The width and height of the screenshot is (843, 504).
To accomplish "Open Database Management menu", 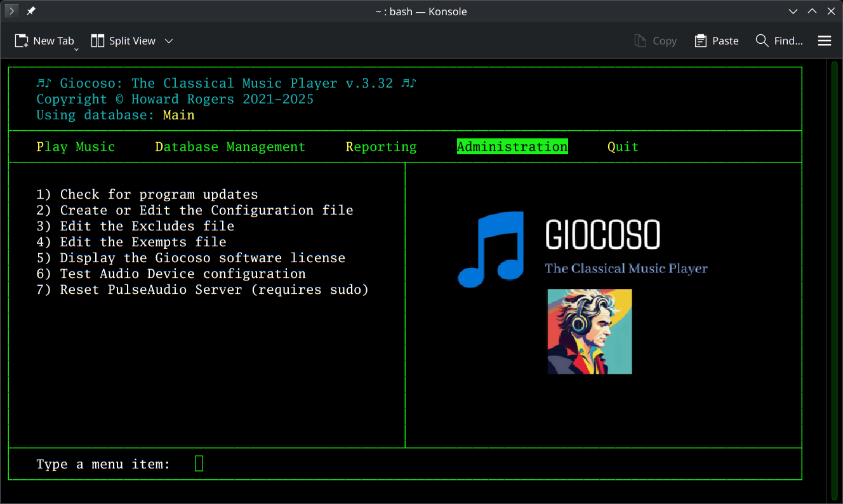I will coord(230,146).
